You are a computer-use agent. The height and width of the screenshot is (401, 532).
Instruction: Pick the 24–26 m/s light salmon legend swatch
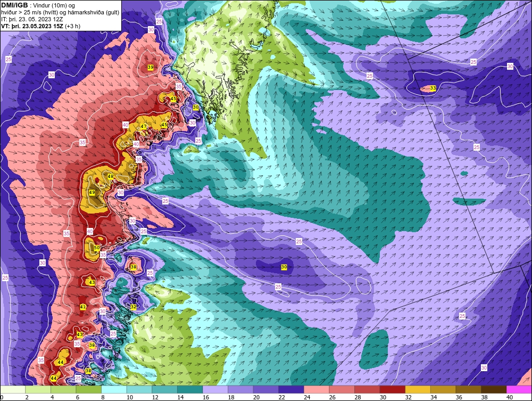[x=317, y=389]
